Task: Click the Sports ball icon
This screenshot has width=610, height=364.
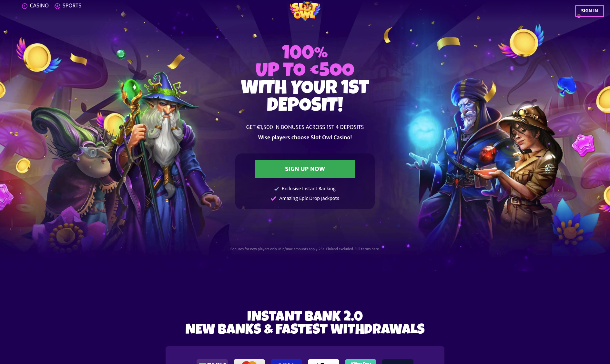Action: point(57,6)
